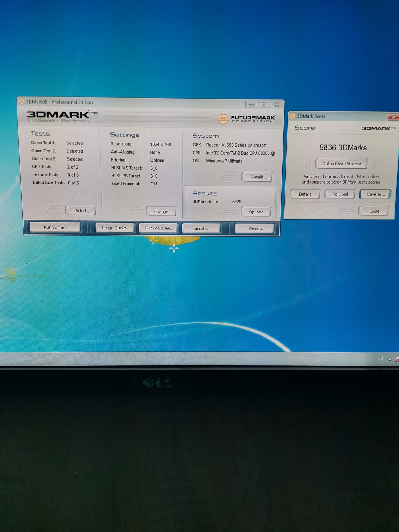Open Options in the Results section
The height and width of the screenshot is (532, 399).
(x=257, y=212)
